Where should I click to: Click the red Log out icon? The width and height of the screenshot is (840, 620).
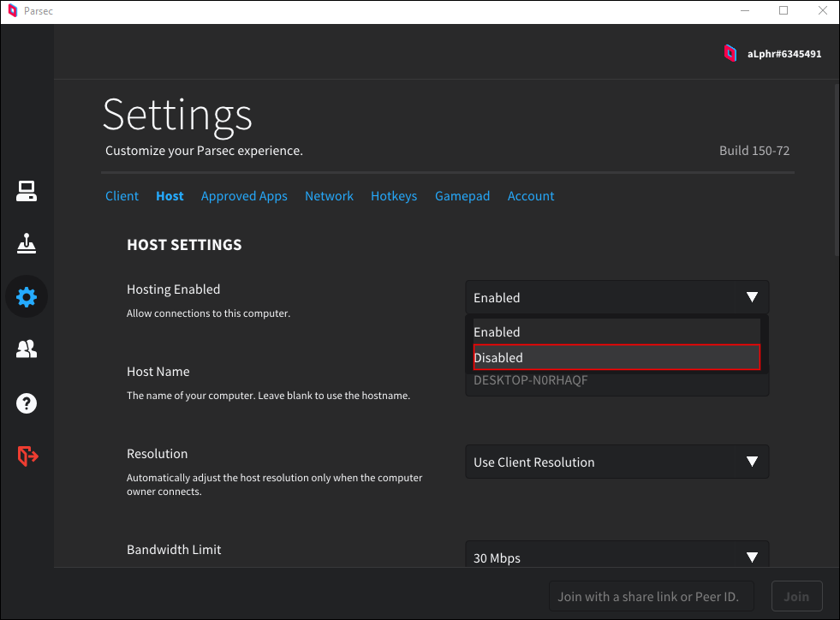click(x=27, y=456)
